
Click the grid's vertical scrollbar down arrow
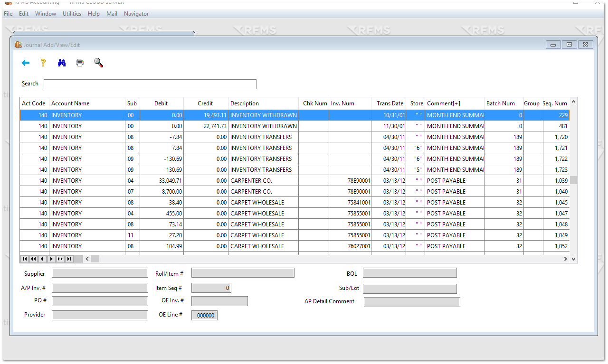click(574, 259)
